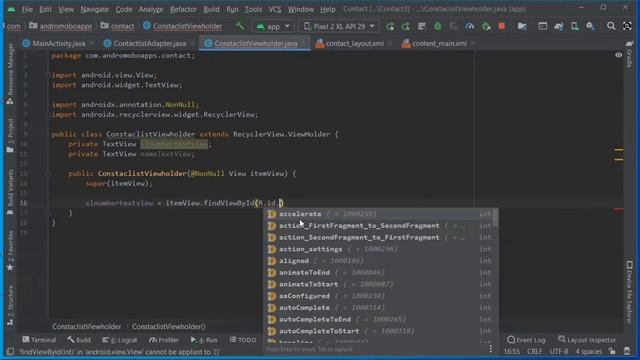Open Profiler tool window at bottom

(x=164, y=340)
